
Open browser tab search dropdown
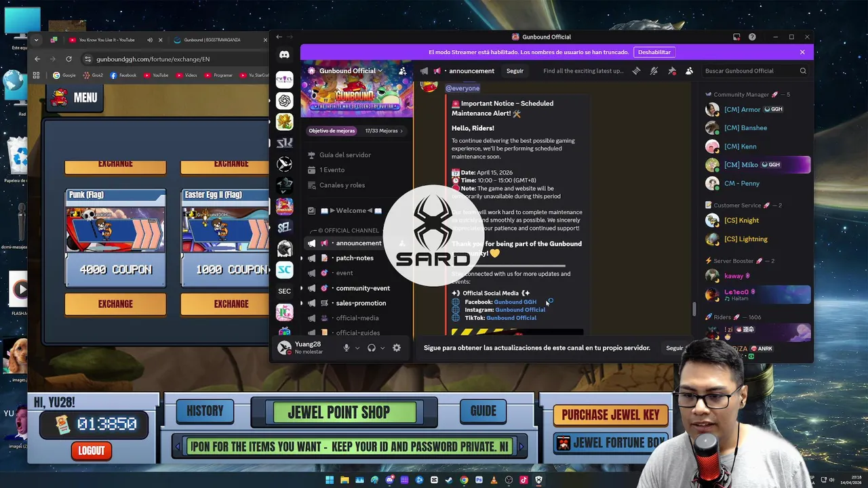pos(36,40)
